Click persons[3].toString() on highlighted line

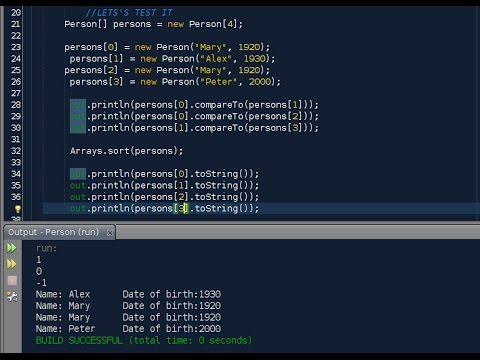click(164, 209)
